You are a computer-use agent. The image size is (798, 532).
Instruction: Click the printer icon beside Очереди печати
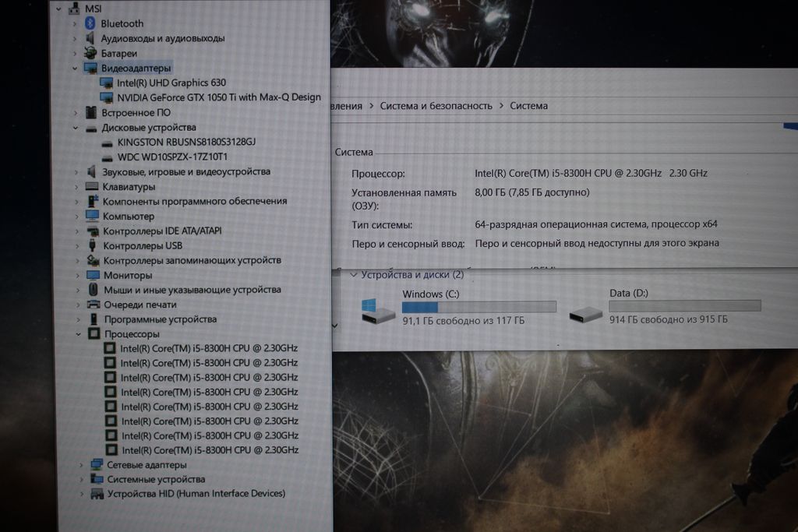click(x=94, y=305)
